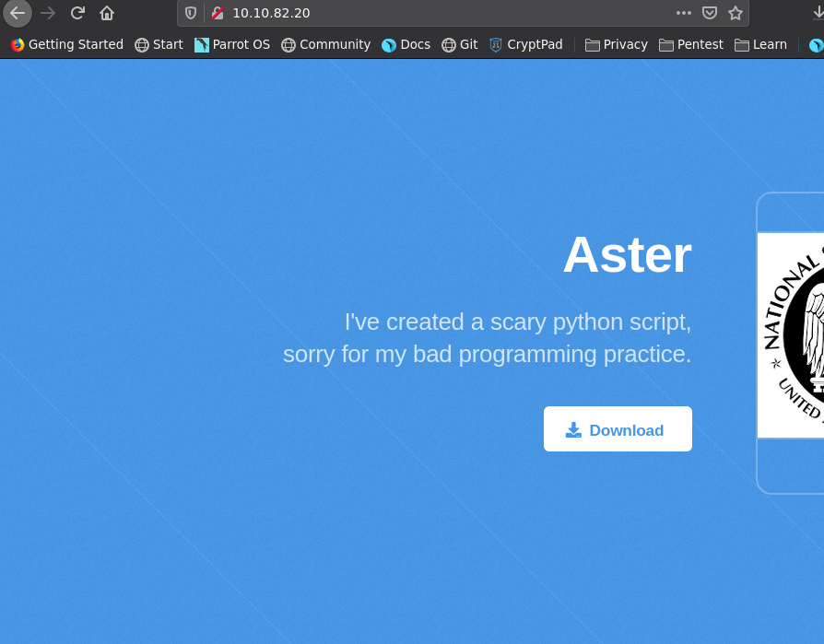Expand the Pentest bookmarks folder
The image size is (824, 644).
click(691, 44)
